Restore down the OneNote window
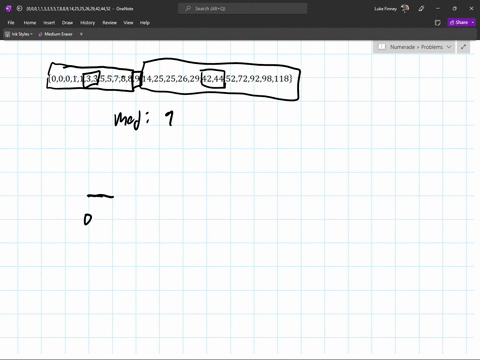Screen dimensions: 480x360 454,8
